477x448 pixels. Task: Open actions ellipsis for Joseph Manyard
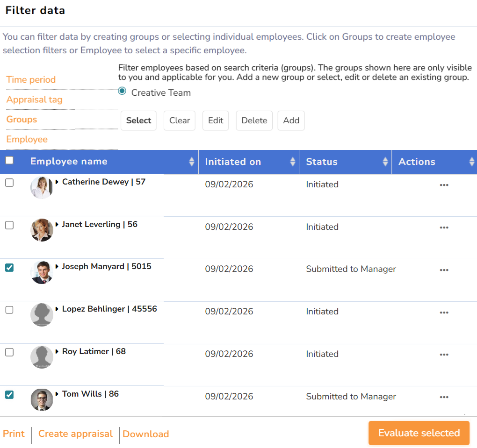point(444,270)
